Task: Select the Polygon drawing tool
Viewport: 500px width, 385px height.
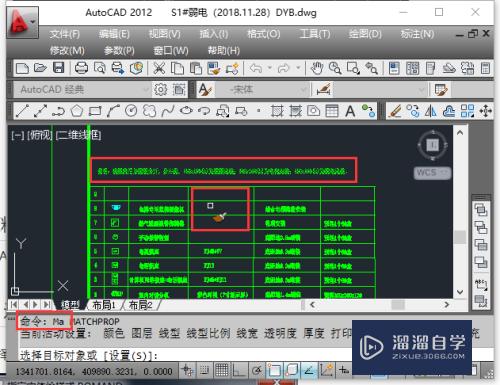Action: pyautogui.click(x=77, y=111)
